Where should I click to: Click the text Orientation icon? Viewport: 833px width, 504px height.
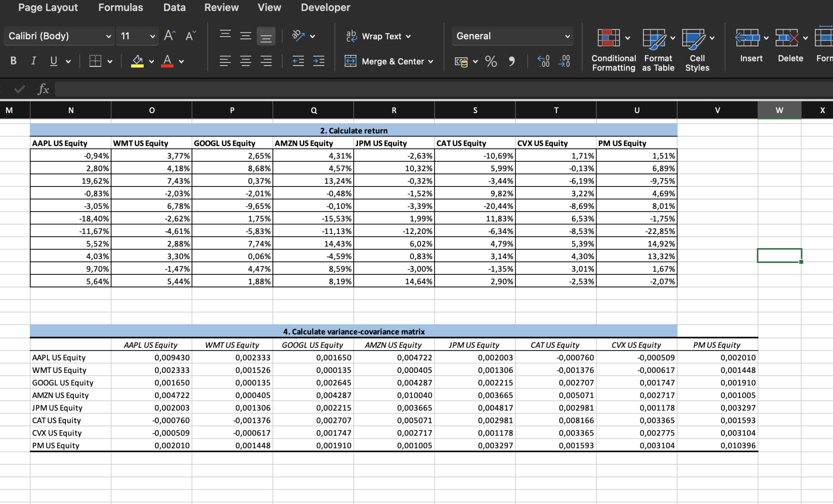tap(298, 36)
